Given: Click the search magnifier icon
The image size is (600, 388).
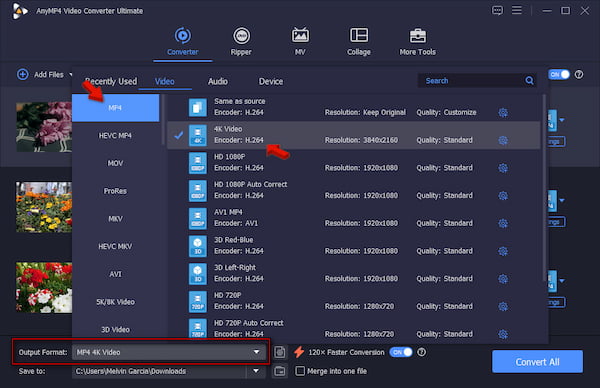Looking at the screenshot, I should (x=529, y=80).
